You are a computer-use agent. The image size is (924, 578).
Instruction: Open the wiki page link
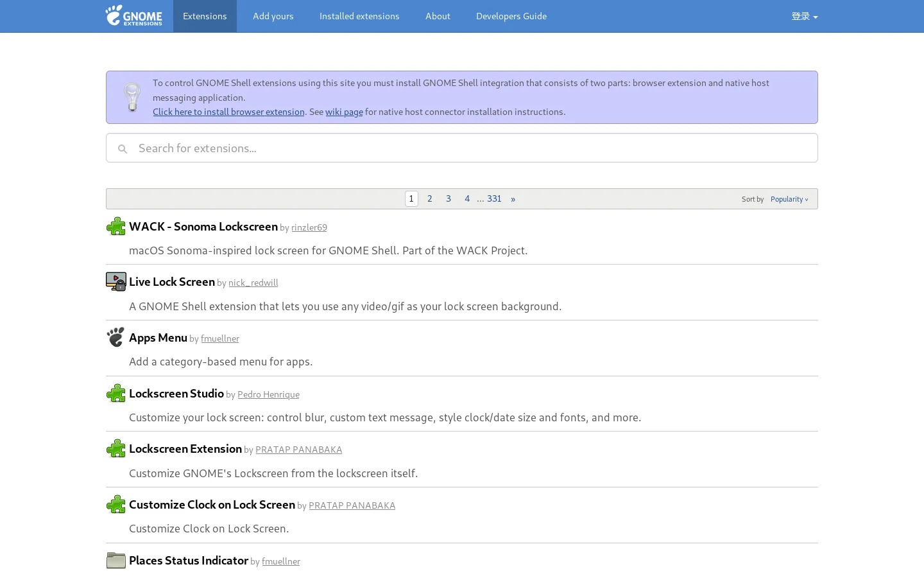pyautogui.click(x=344, y=112)
